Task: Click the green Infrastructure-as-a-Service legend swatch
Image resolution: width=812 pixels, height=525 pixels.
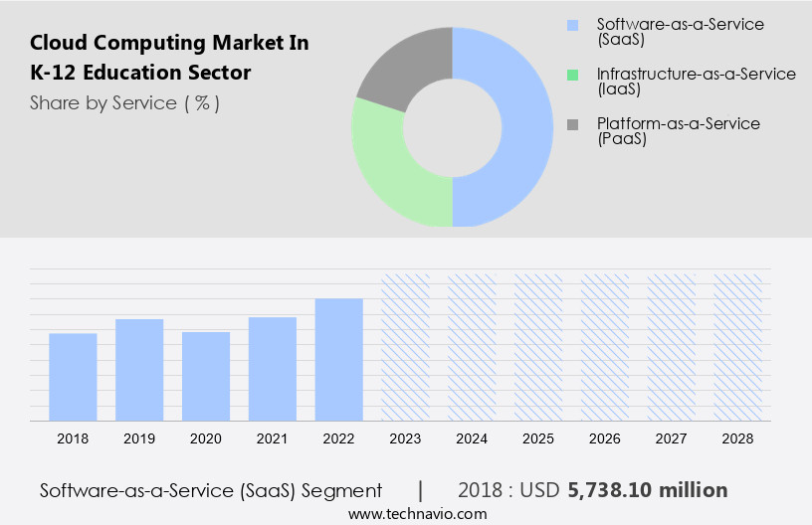Action: (571, 75)
